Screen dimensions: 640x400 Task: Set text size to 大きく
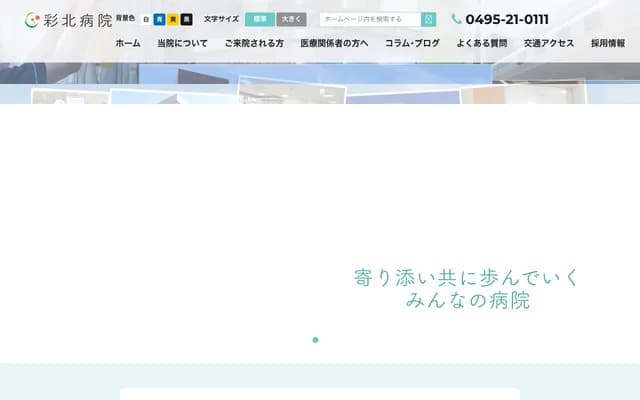point(291,19)
